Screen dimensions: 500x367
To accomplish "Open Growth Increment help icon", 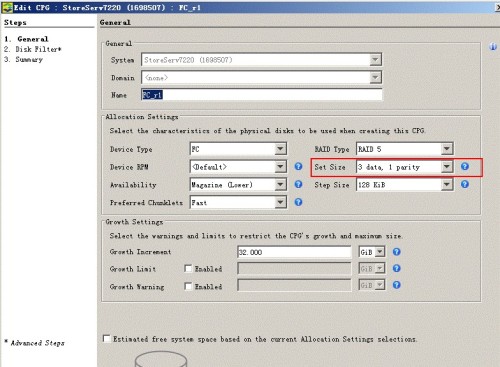I will [396, 252].
